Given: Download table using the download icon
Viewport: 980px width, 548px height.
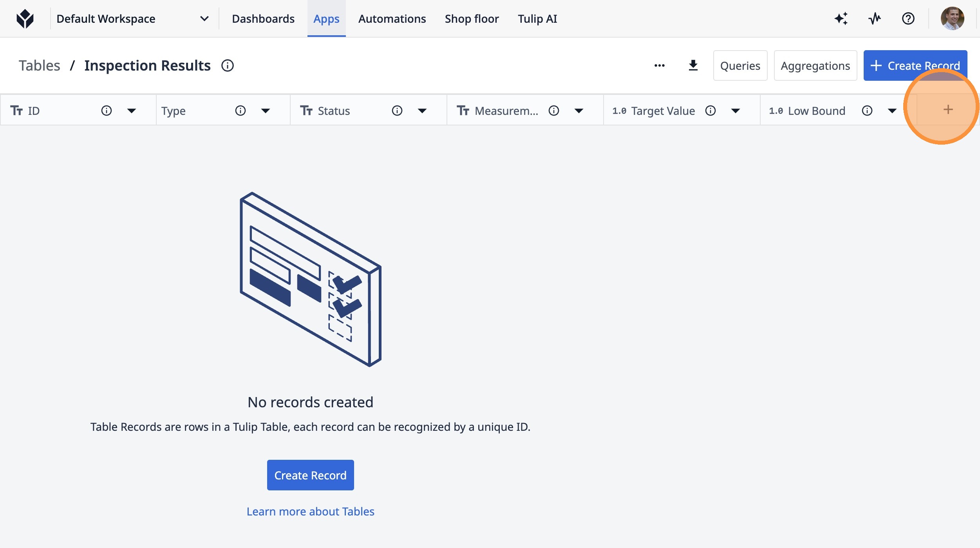Looking at the screenshot, I should 693,65.
